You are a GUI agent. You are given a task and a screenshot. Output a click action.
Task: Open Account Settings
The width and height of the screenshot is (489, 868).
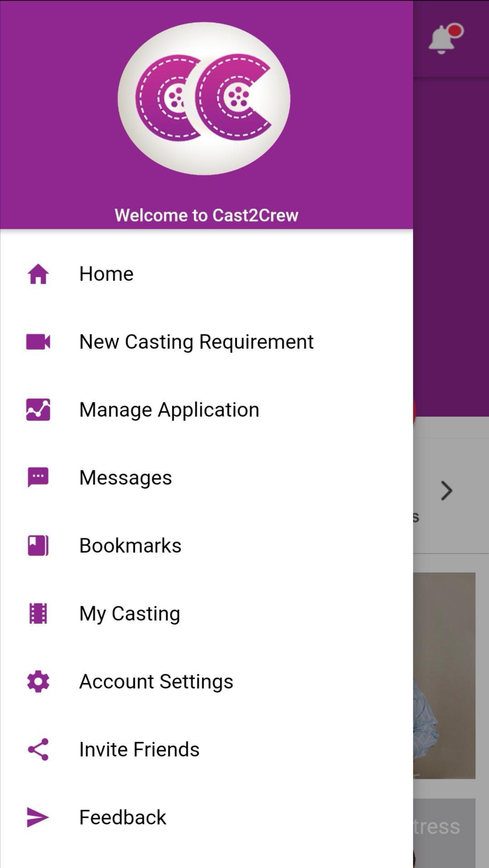point(206,681)
